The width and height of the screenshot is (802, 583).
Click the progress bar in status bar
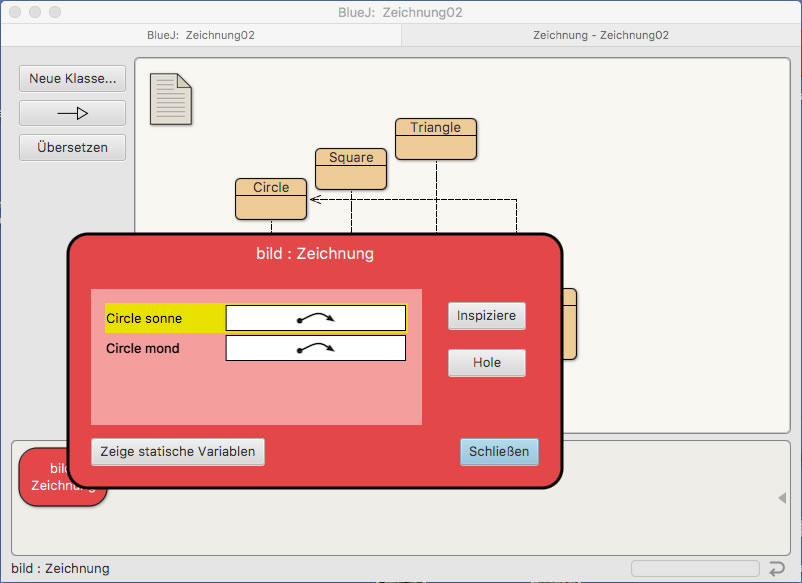click(x=693, y=569)
